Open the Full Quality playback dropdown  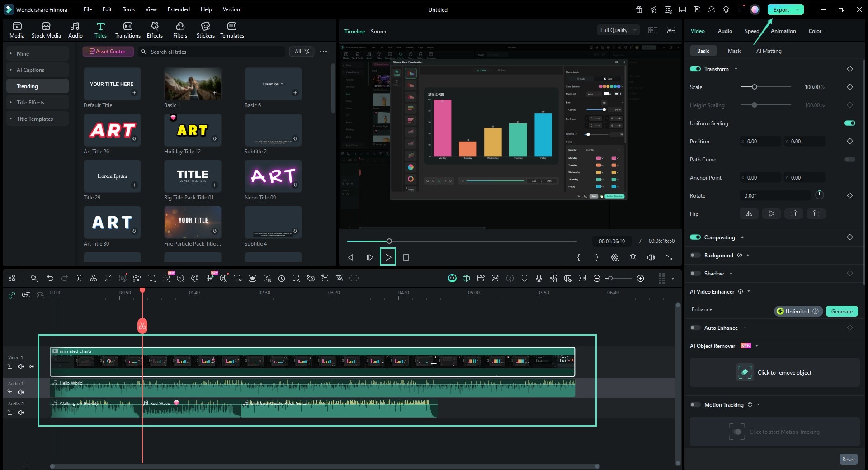618,30
